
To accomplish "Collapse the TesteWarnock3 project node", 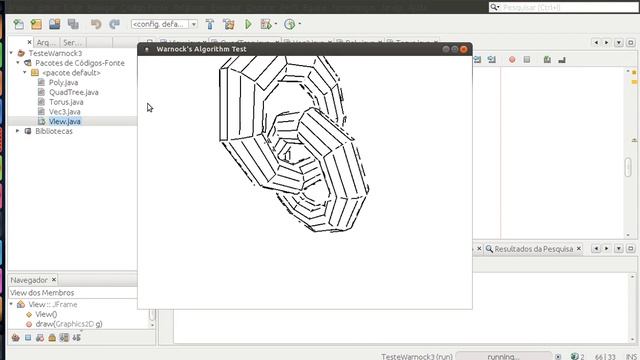I will click(11, 53).
